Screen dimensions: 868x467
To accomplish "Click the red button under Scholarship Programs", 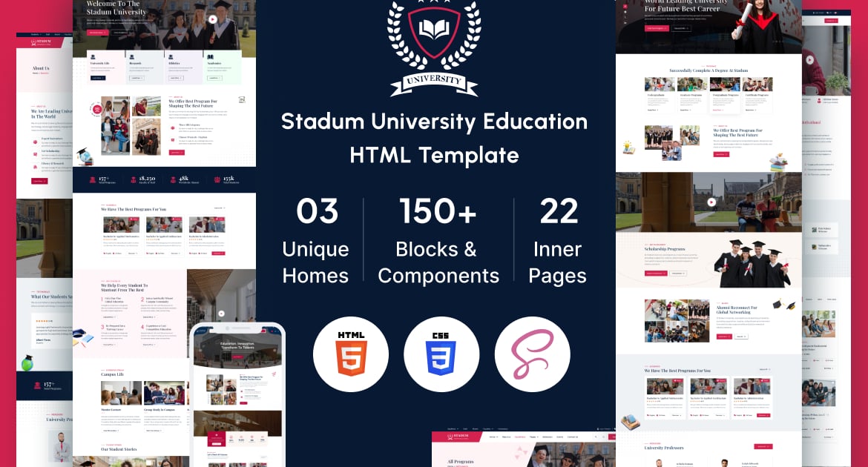I will (x=656, y=274).
